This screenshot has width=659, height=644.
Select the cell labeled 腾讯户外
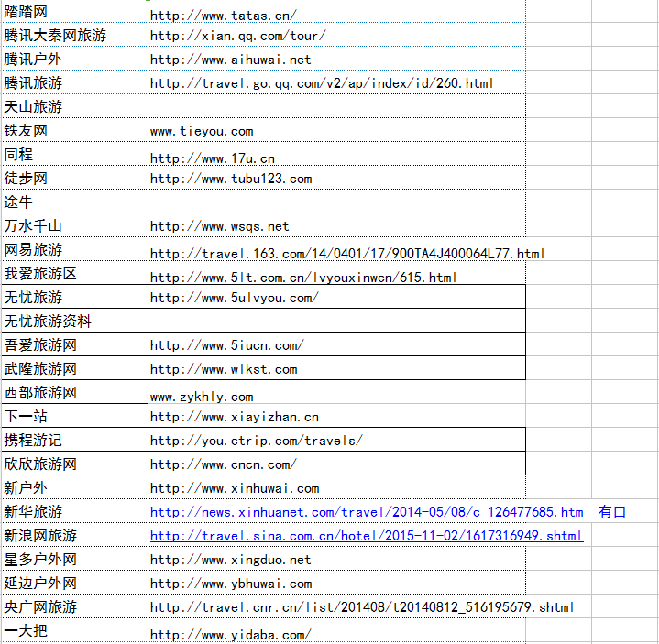click(75, 59)
